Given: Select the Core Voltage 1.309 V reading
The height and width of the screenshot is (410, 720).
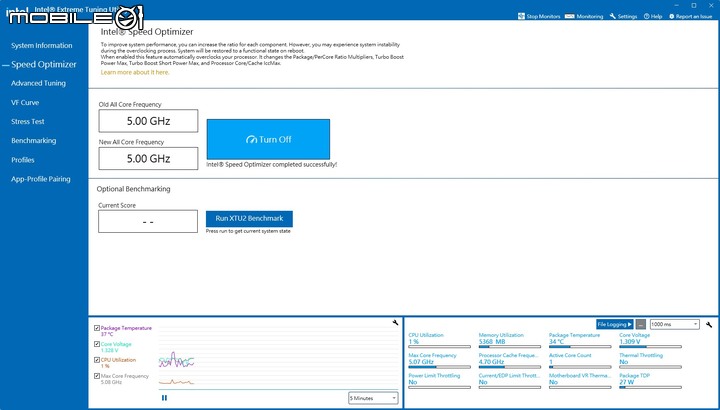Looking at the screenshot, I should point(630,342).
